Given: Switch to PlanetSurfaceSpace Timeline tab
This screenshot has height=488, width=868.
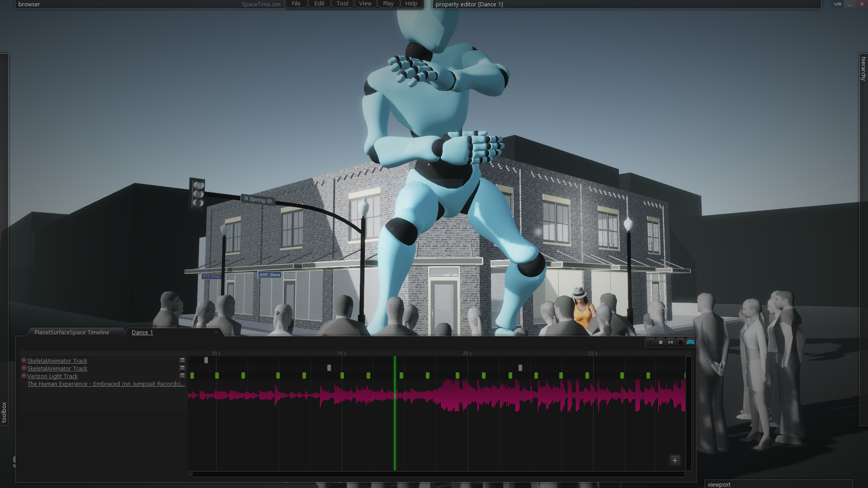Looking at the screenshot, I should 71,333.
